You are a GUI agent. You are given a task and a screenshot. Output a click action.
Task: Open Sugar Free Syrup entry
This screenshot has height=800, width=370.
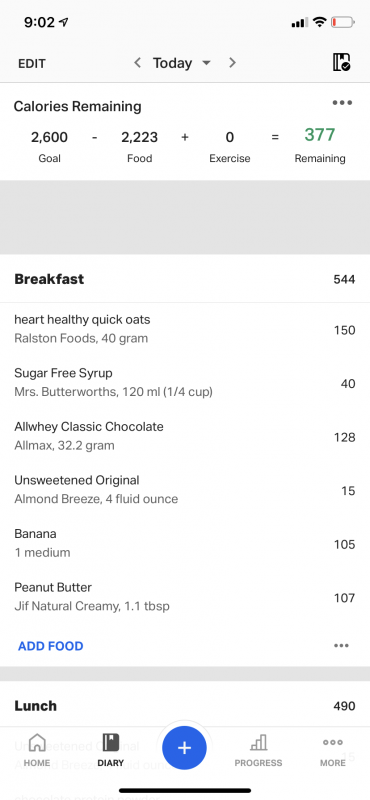coord(185,383)
